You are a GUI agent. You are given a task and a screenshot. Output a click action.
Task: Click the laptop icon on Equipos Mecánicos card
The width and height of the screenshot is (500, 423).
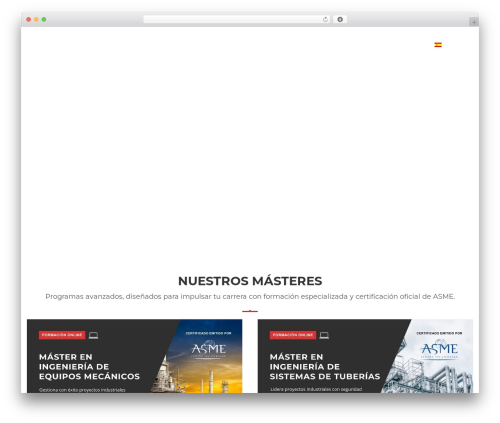tap(93, 335)
